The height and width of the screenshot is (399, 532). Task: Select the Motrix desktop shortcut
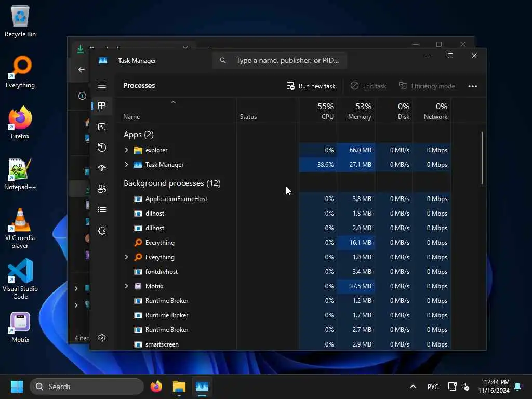point(20,327)
